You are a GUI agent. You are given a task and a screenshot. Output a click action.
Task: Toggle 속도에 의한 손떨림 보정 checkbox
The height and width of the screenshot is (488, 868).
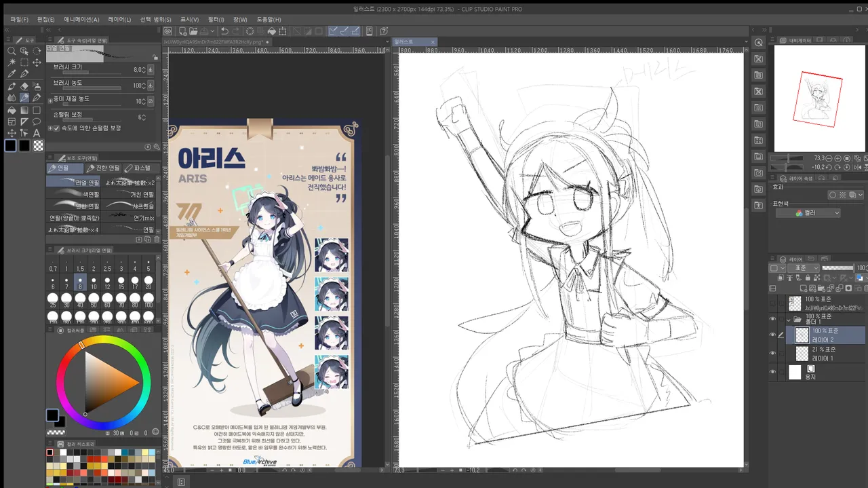(x=56, y=128)
